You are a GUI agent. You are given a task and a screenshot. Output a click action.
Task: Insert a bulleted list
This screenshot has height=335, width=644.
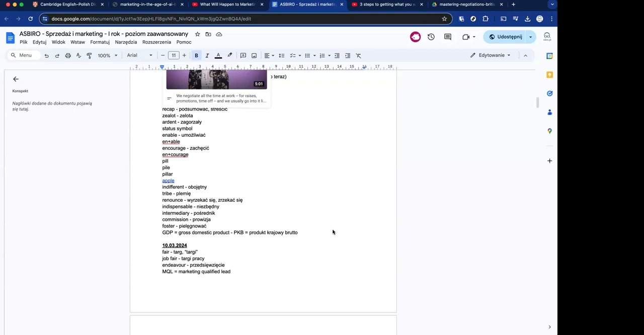pos(307,55)
